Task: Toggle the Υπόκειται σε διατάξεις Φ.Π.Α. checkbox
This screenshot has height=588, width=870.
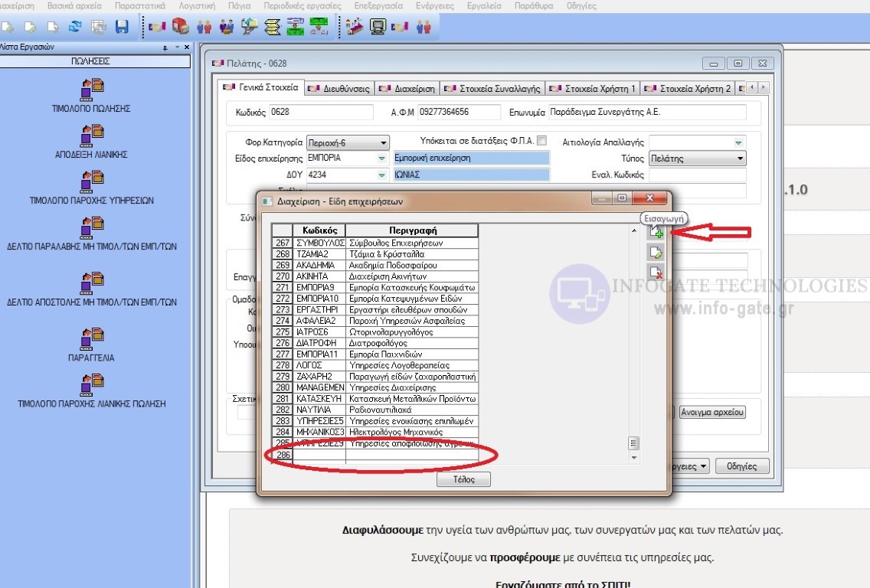Action: click(x=542, y=141)
